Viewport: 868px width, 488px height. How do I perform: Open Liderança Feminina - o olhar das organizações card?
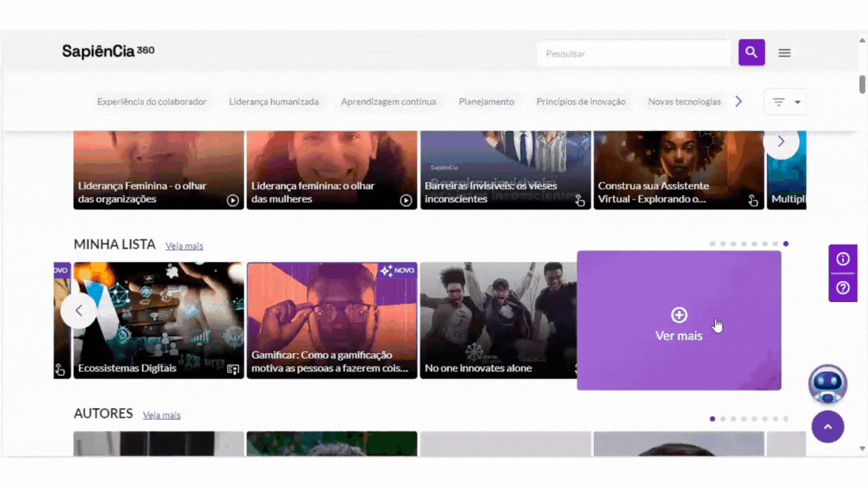158,170
